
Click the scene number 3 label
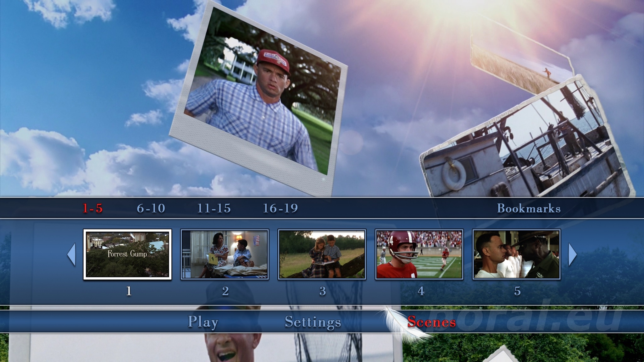(323, 291)
